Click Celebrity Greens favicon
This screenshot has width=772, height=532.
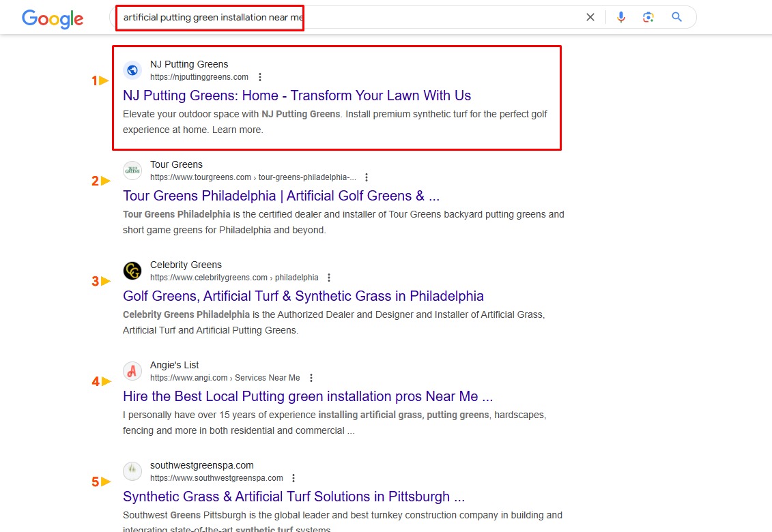point(132,271)
